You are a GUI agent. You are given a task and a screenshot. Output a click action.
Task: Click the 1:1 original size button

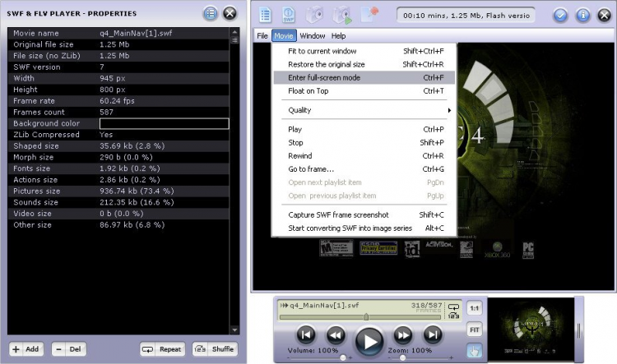[x=475, y=308]
